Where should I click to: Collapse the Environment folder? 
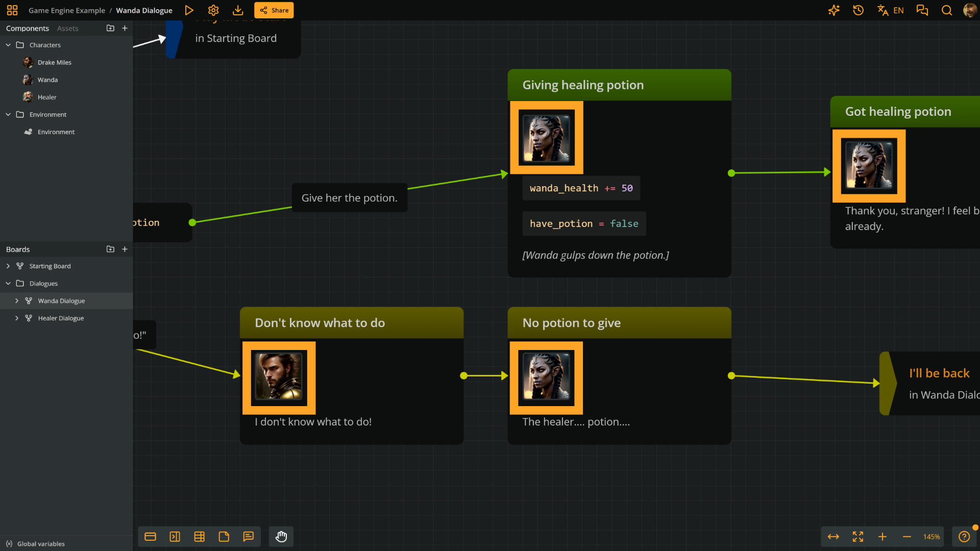coord(8,114)
